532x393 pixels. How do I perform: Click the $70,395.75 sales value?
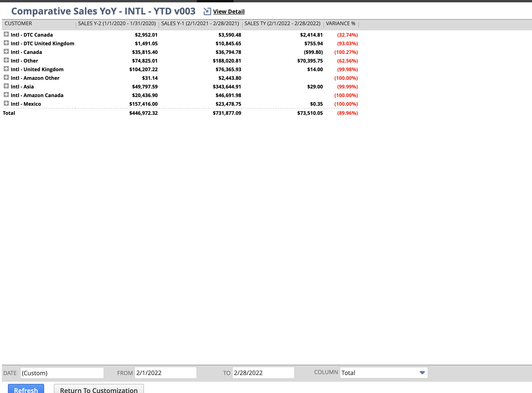pos(310,61)
